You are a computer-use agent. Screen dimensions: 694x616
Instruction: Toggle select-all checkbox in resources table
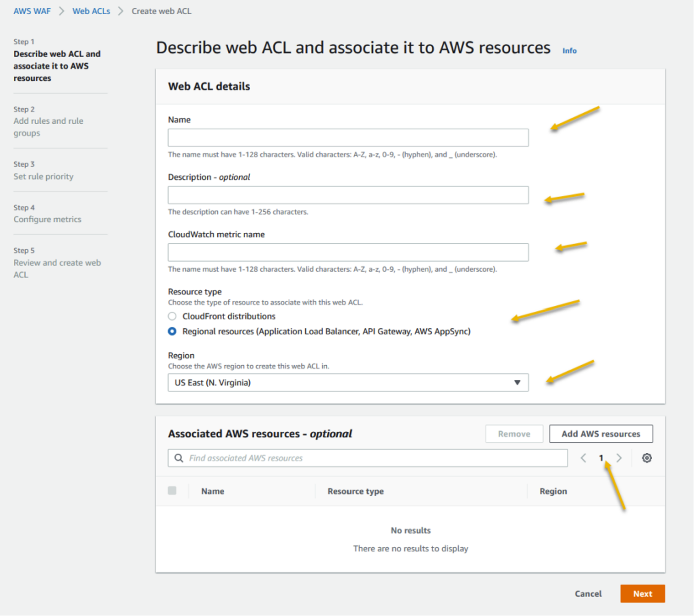172,491
